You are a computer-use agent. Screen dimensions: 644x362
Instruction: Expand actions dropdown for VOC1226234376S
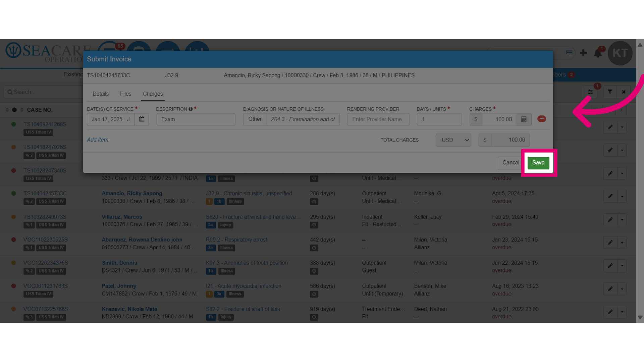click(622, 266)
